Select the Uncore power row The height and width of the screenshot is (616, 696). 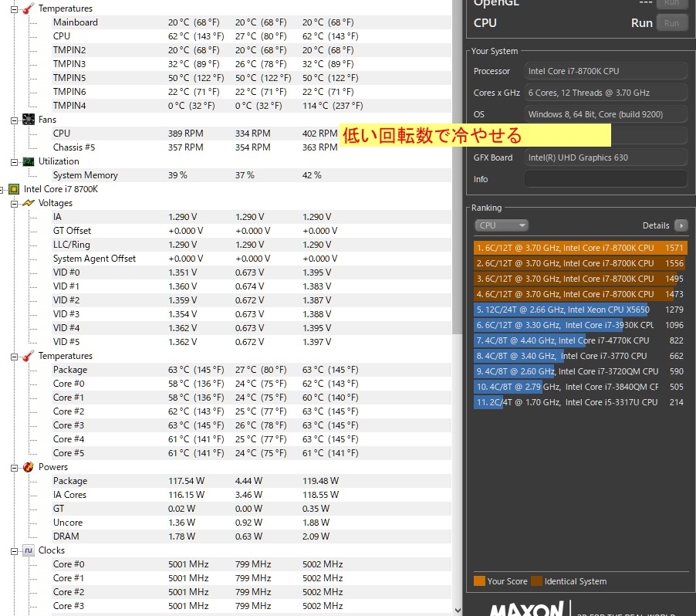click(252, 523)
